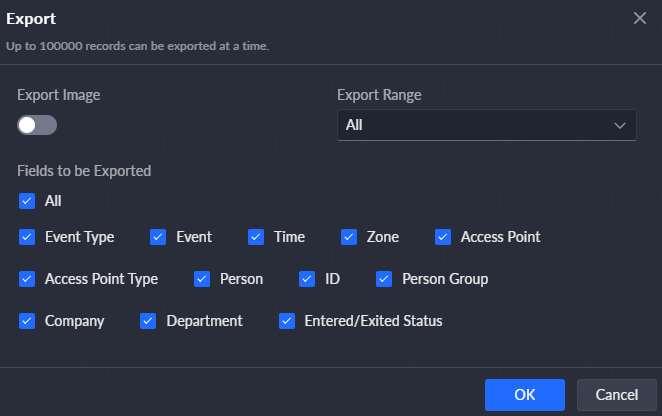
Task: Deselect the ID field checkbox
Action: click(307, 279)
